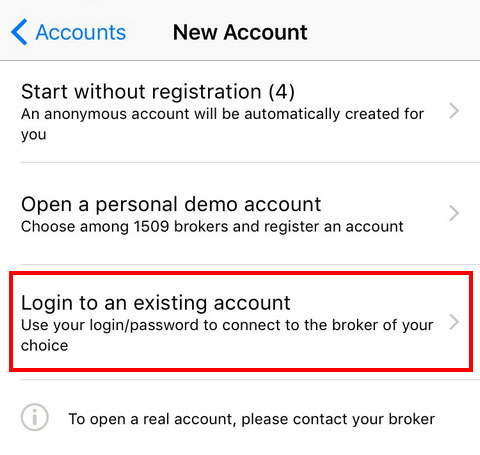Select Start without registration option
Image resolution: width=480 pixels, height=455 pixels.
[x=240, y=112]
